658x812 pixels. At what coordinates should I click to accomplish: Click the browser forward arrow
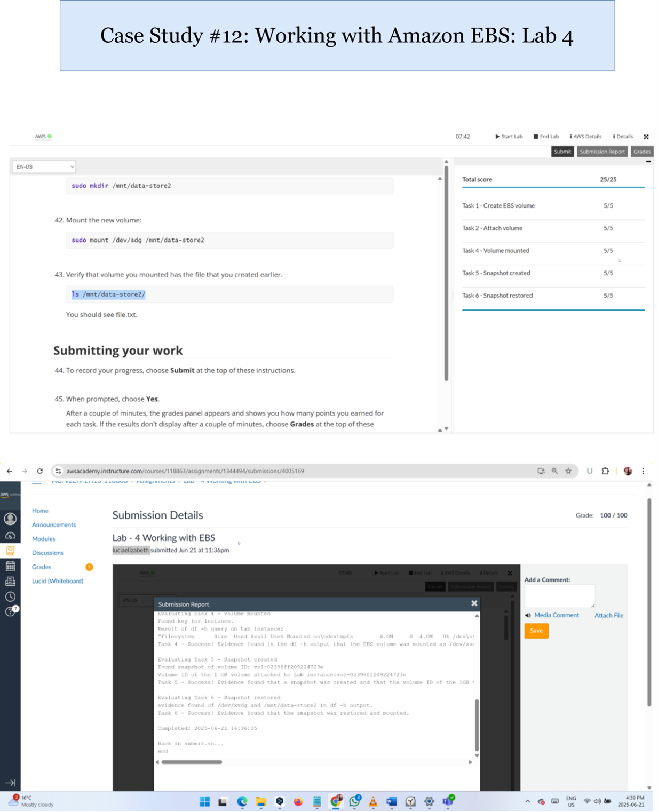(25, 471)
